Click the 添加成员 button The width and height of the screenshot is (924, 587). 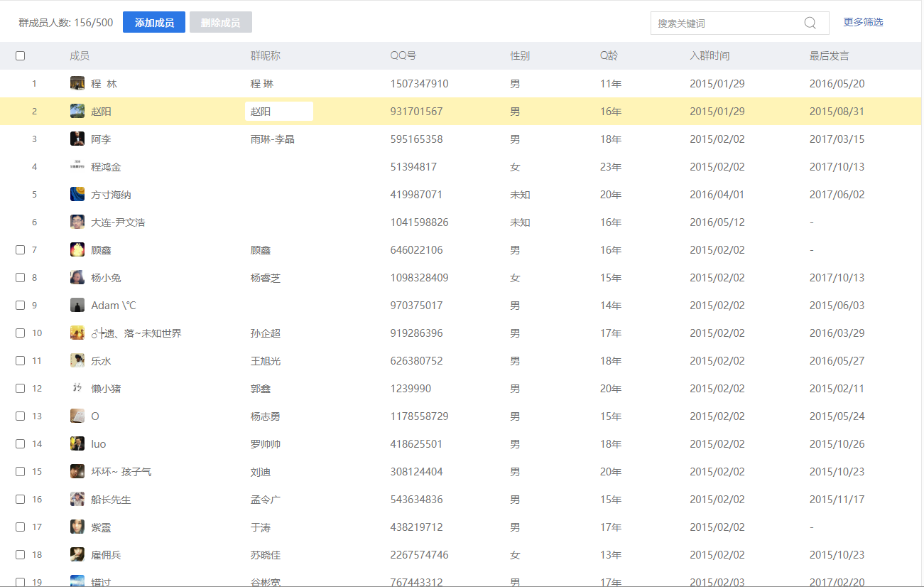click(154, 22)
